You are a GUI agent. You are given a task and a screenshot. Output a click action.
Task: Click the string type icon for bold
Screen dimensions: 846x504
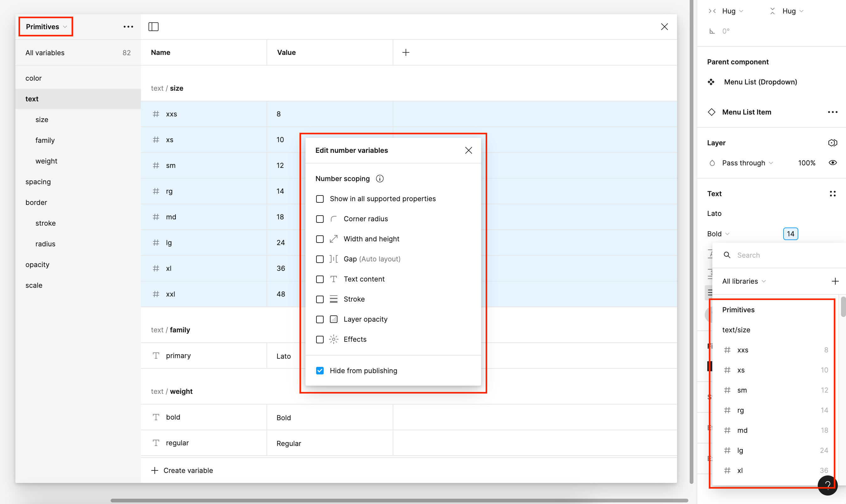coord(156,417)
